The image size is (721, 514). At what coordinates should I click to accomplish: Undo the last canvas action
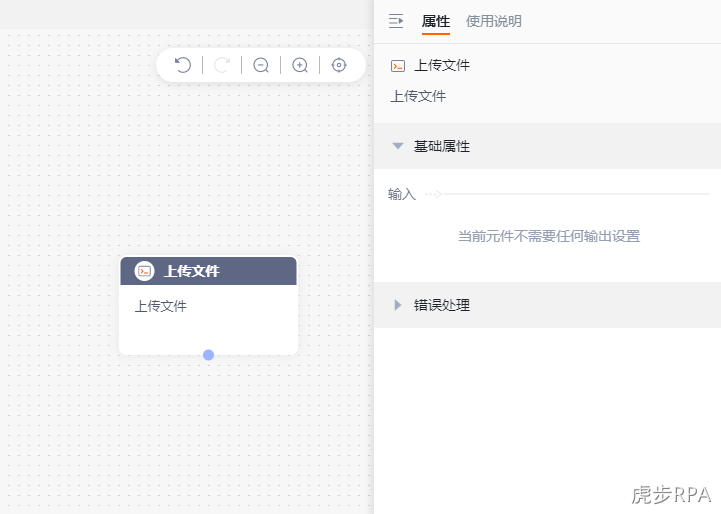[x=183, y=65]
